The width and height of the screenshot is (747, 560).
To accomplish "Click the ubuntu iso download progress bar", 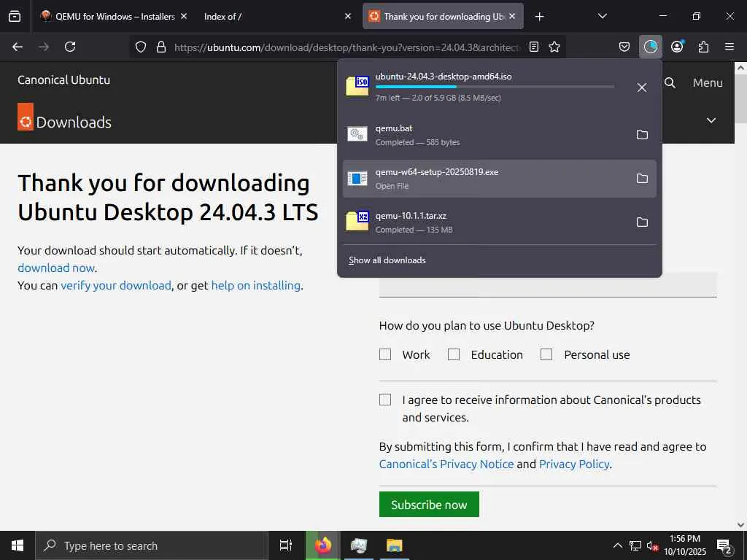I will (495, 87).
